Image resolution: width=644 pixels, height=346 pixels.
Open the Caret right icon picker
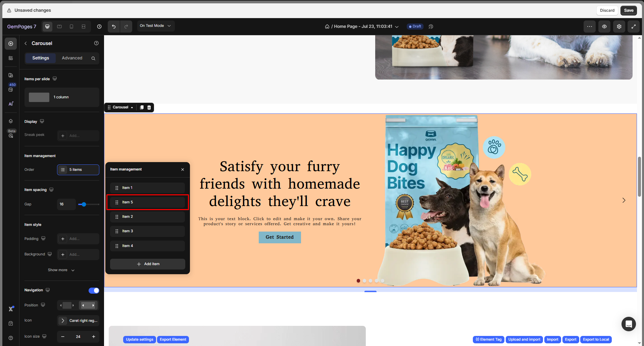[x=78, y=321]
